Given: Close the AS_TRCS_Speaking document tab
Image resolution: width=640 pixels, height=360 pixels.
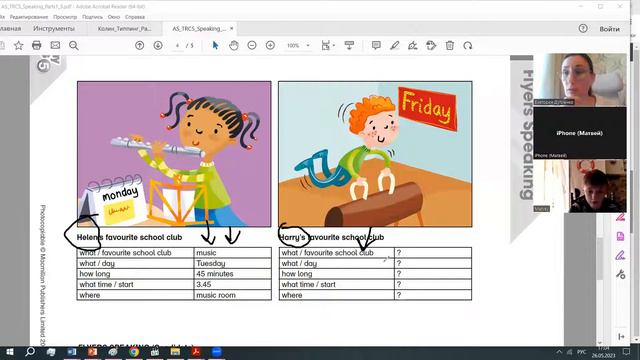Looking at the screenshot, I should coord(231,29).
